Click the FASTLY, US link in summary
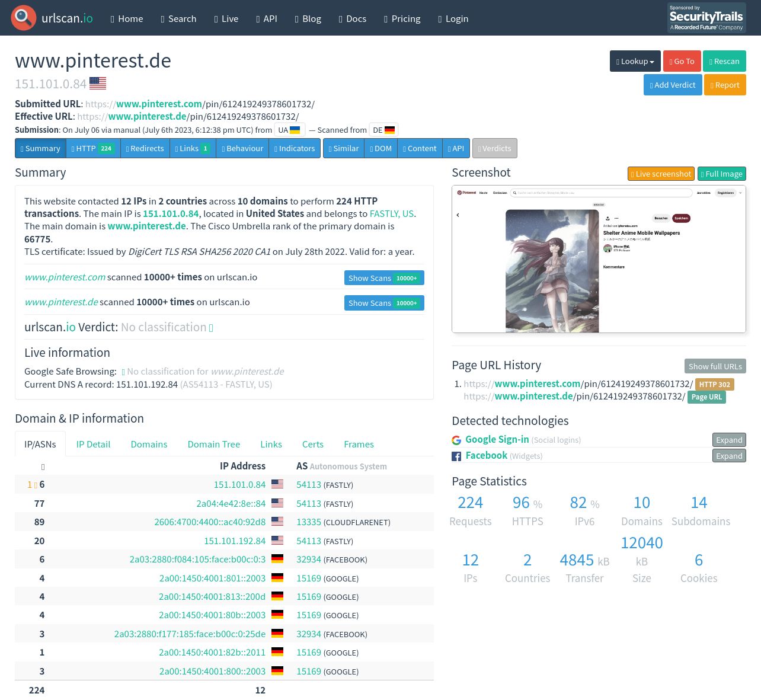The height and width of the screenshot is (700, 761). [x=392, y=213]
